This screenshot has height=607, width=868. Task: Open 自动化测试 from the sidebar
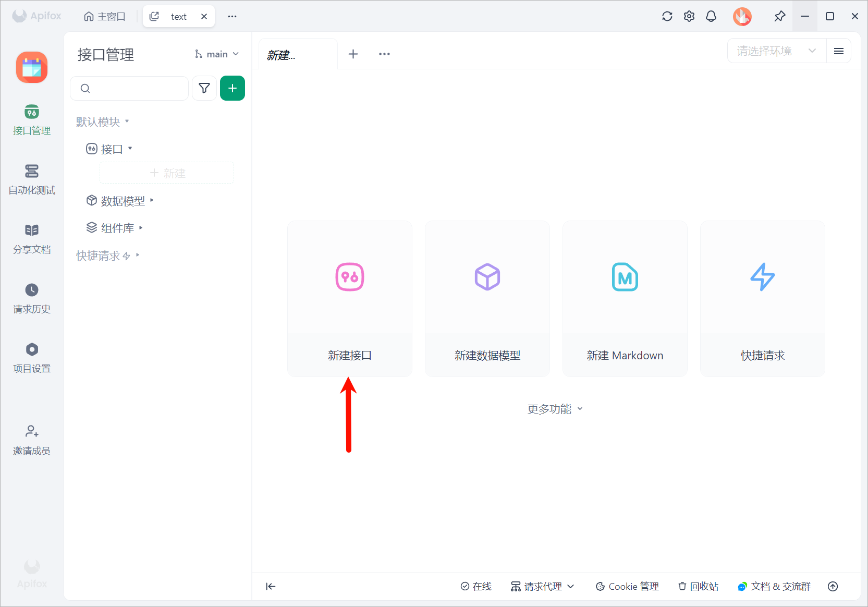[31, 180]
